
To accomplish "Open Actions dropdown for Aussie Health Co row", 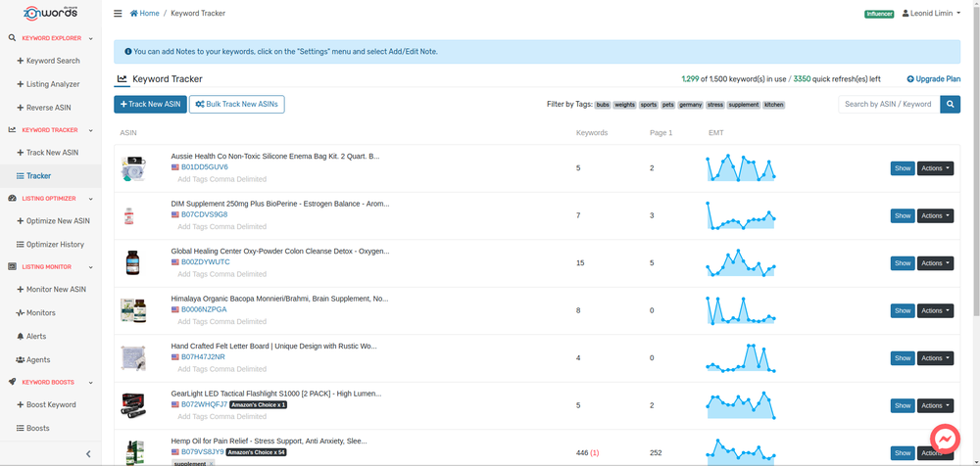I will 935,168.
